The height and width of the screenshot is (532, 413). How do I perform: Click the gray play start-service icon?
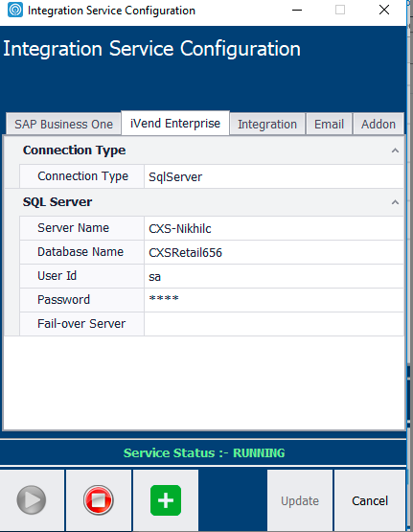(32, 500)
